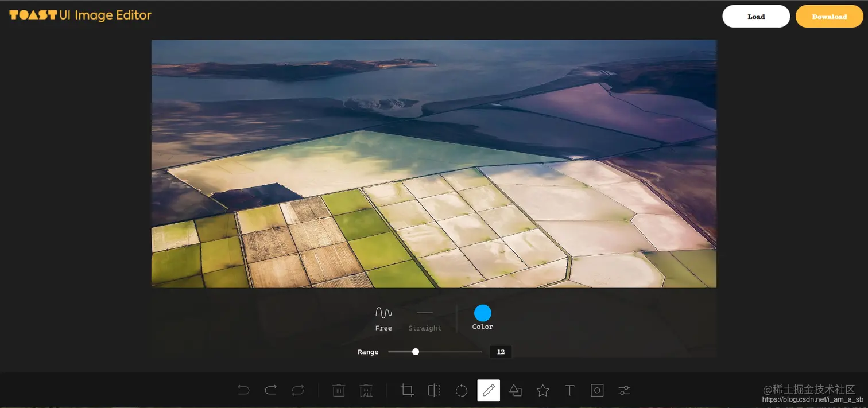Click the Load button
Screen dimensions: 868x408
(756, 17)
